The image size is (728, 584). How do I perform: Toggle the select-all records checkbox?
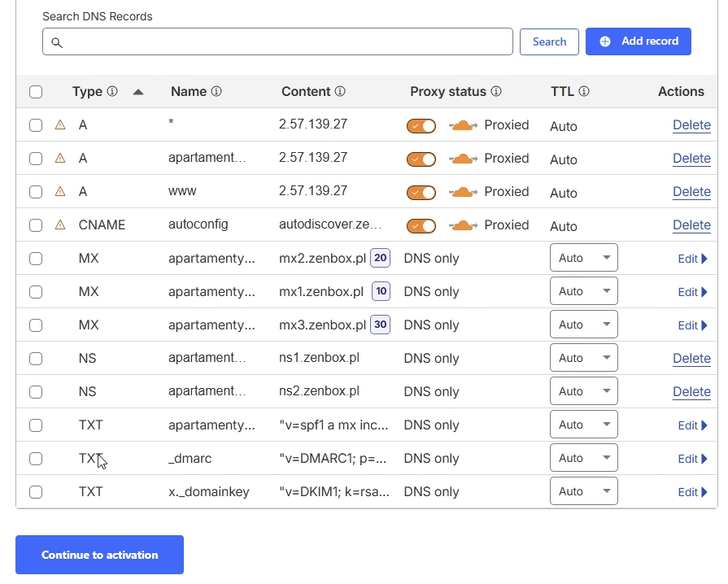(36, 92)
